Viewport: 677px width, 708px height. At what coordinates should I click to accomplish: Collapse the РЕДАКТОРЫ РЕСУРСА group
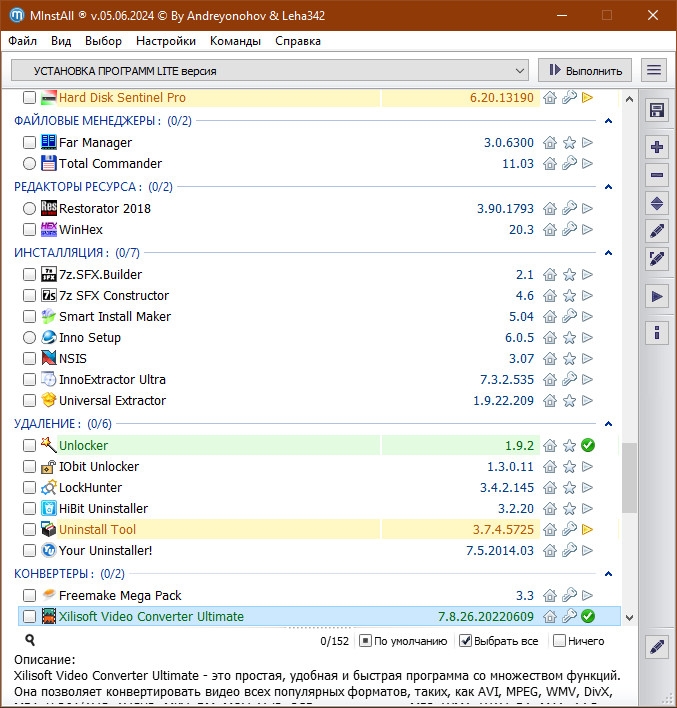pos(608,186)
